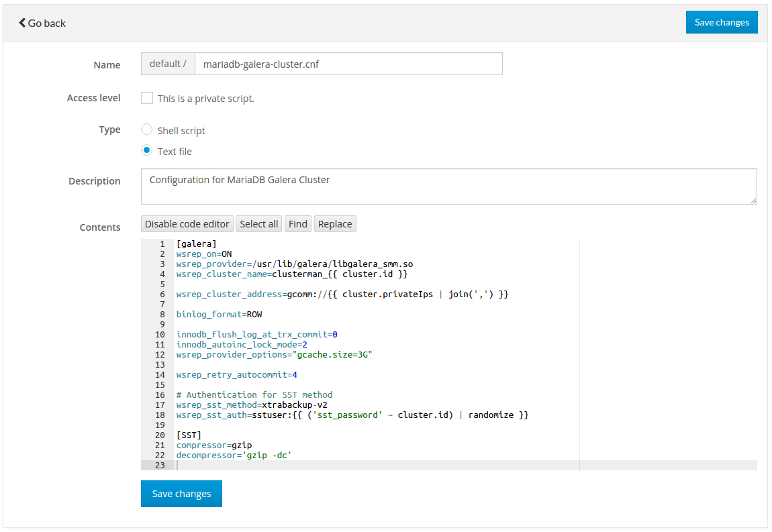Click the 'default /' name prefix
The height and width of the screenshot is (532, 772).
168,64
